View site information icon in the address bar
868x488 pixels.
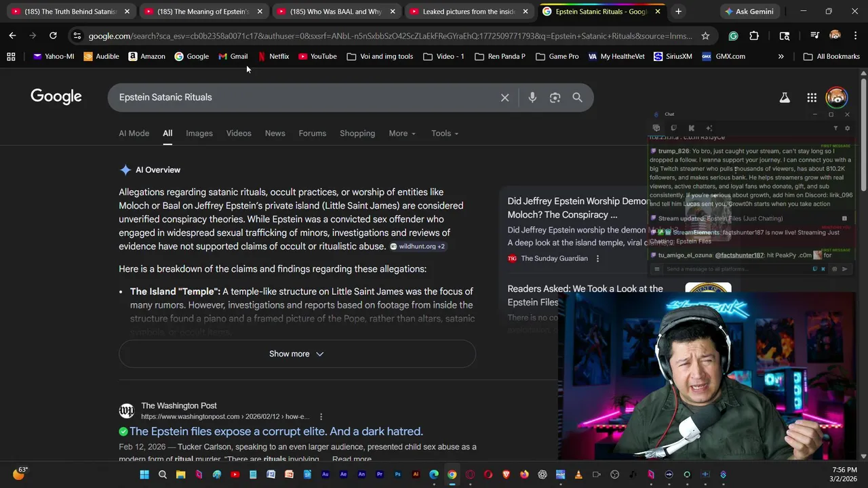(77, 36)
